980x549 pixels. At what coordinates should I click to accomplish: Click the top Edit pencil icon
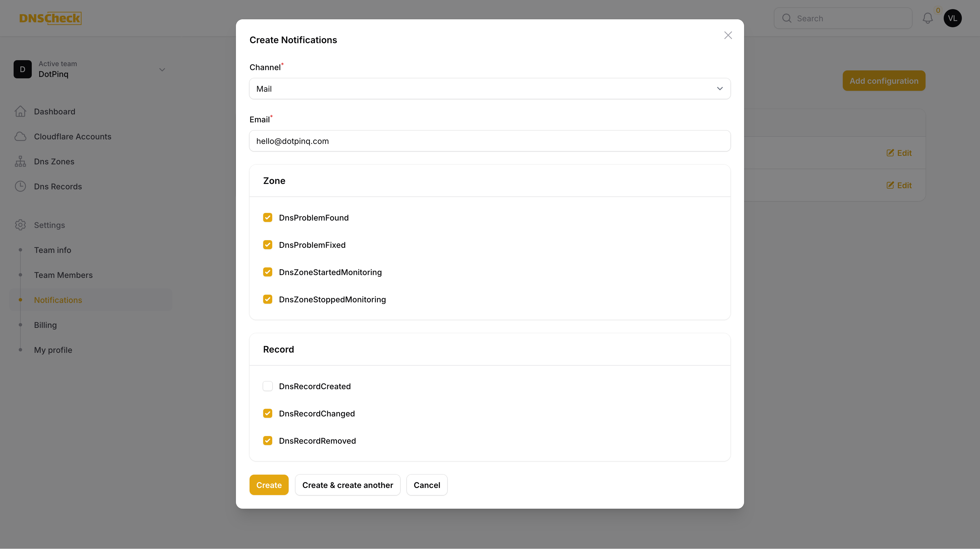tap(890, 153)
